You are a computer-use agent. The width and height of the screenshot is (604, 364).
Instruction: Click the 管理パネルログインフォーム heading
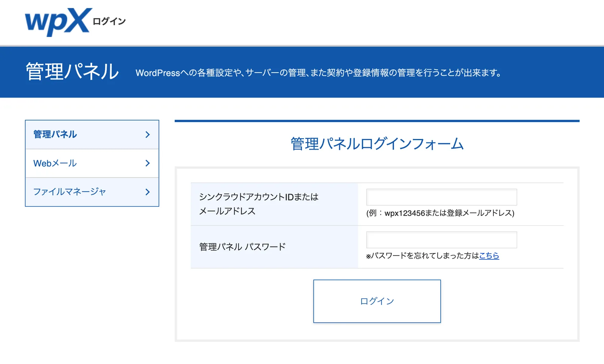[x=377, y=144]
